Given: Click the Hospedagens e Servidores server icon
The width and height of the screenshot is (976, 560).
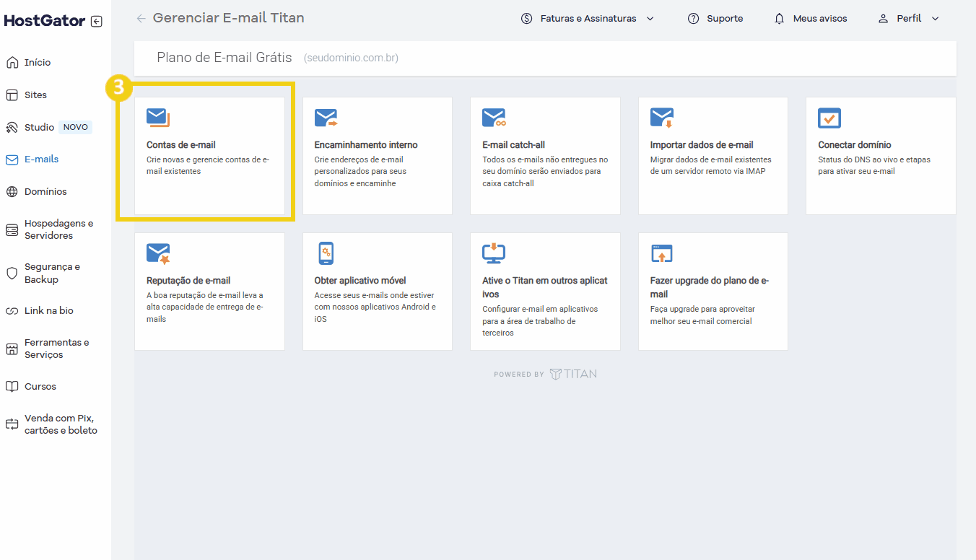Looking at the screenshot, I should (x=12, y=230).
